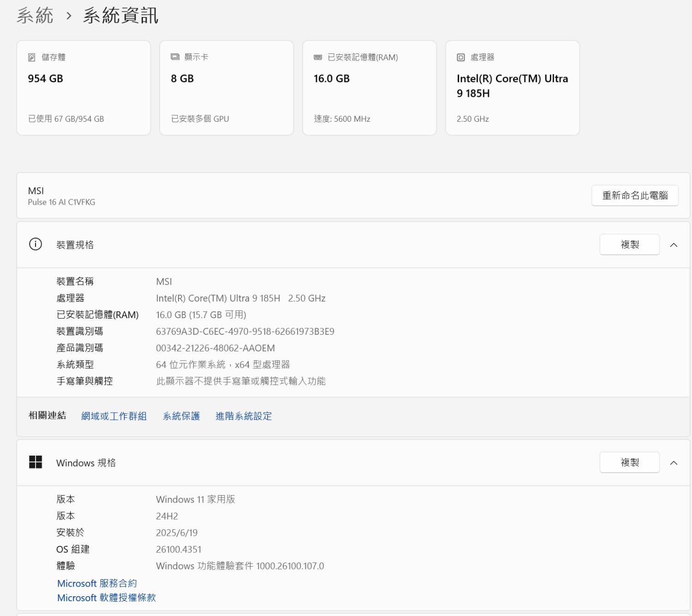Click 此顯示器不提供手寫筆或觸控式輸入功能 value
692x616 pixels.
tap(241, 381)
